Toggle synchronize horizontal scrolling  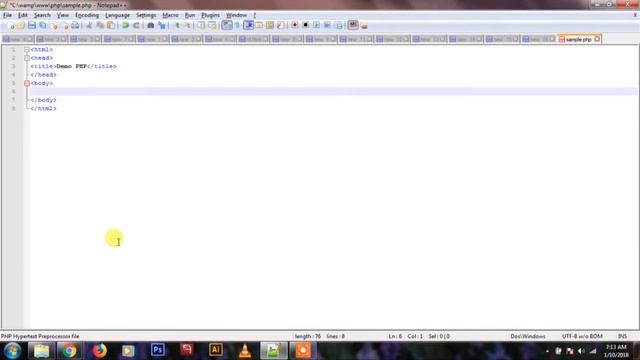[212, 25]
